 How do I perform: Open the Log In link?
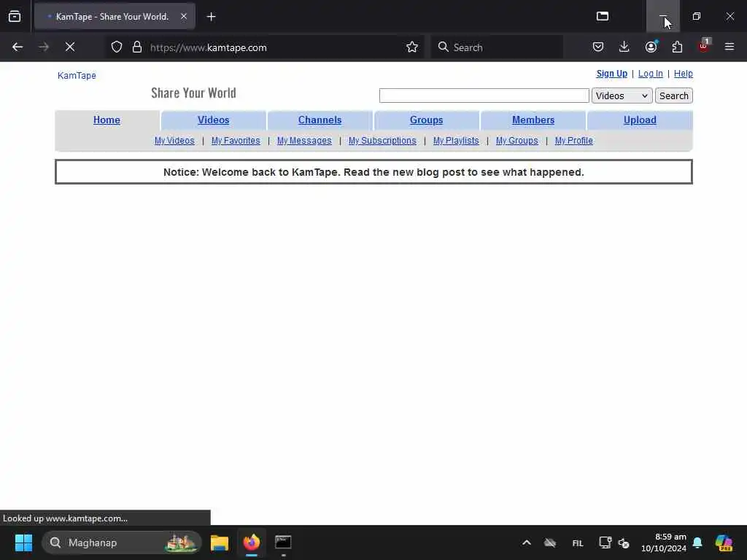[650, 74]
